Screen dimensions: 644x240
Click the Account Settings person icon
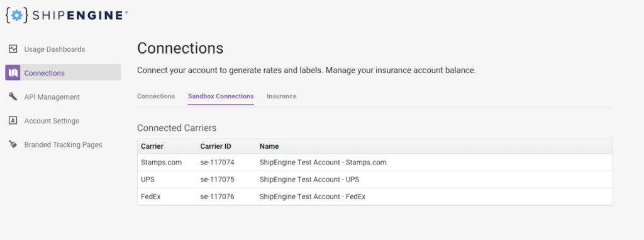13,120
